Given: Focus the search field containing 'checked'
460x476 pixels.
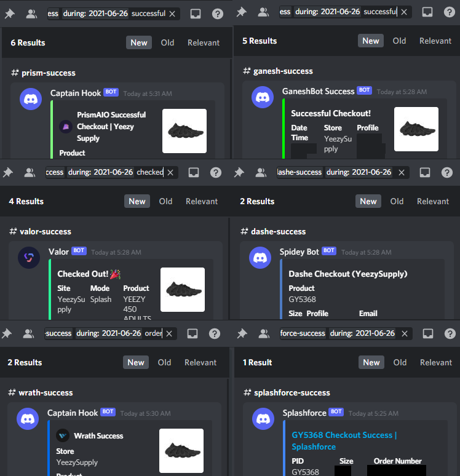Looking at the screenshot, I should click(112, 172).
